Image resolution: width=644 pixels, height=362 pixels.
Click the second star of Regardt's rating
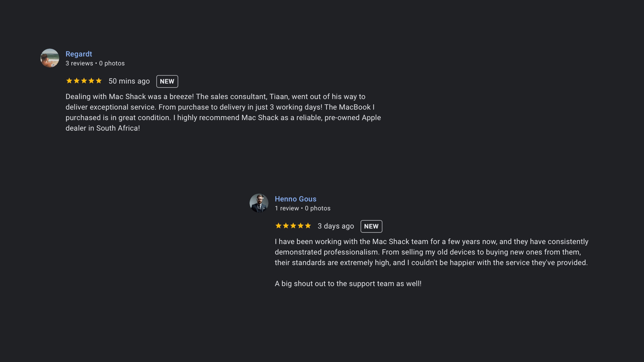click(x=76, y=81)
